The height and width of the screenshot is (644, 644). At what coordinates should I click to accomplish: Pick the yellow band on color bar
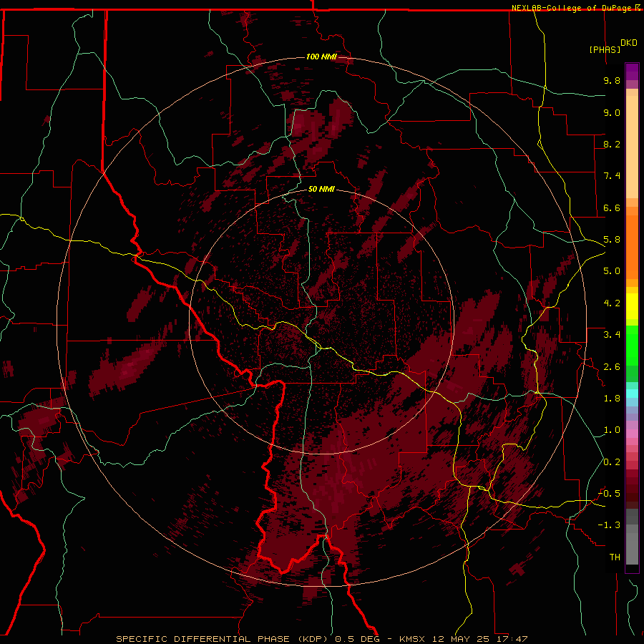point(632,306)
